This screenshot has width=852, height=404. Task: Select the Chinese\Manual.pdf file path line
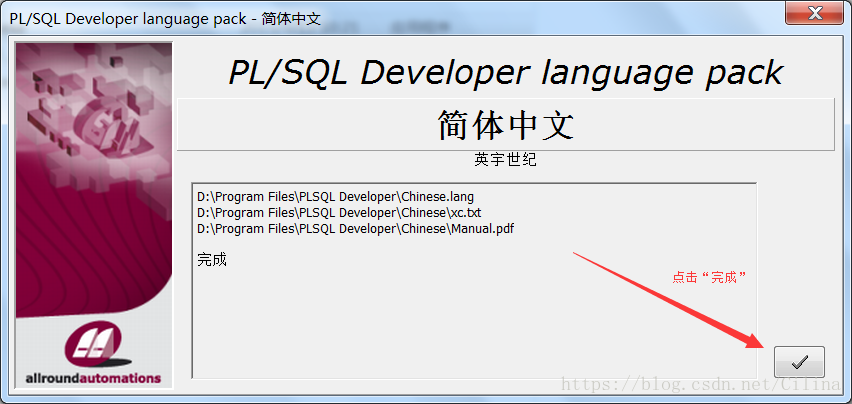tap(355, 229)
